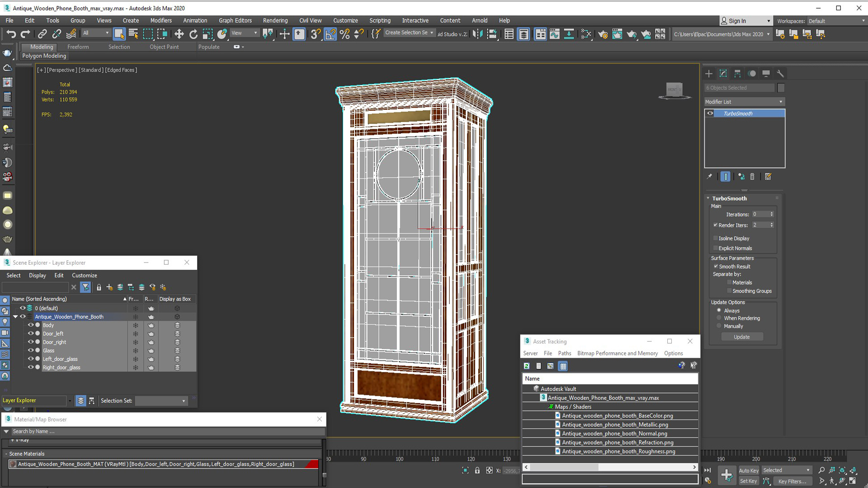Click the Redo arrow icon
Image resolution: width=868 pixels, height=488 pixels.
26,34
